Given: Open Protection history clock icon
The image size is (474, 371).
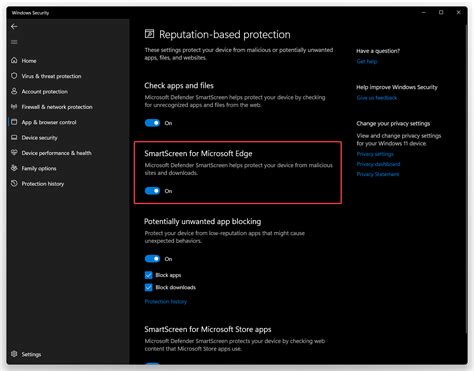Looking at the screenshot, I should pos(14,183).
